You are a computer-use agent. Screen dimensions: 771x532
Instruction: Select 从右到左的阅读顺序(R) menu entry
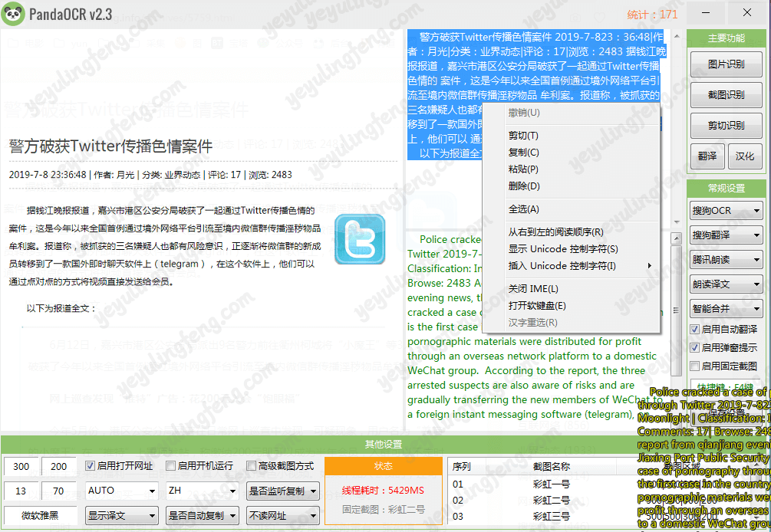coord(571,232)
